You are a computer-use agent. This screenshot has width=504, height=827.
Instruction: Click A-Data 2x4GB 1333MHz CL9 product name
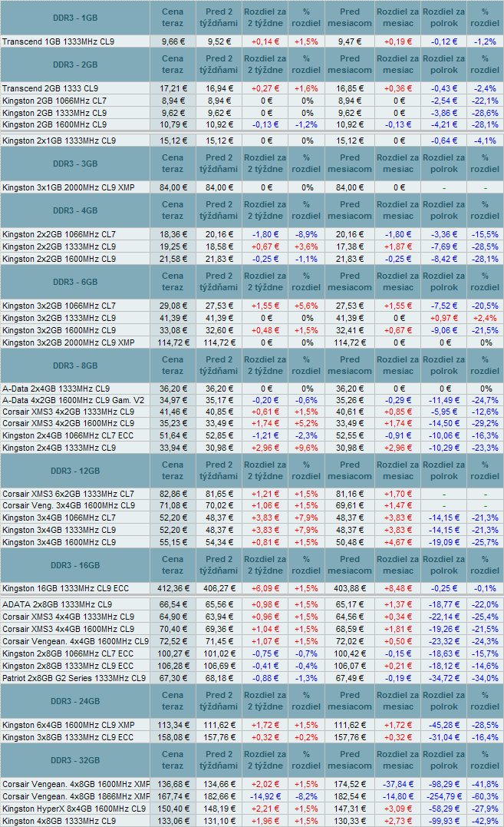[x=56, y=389]
